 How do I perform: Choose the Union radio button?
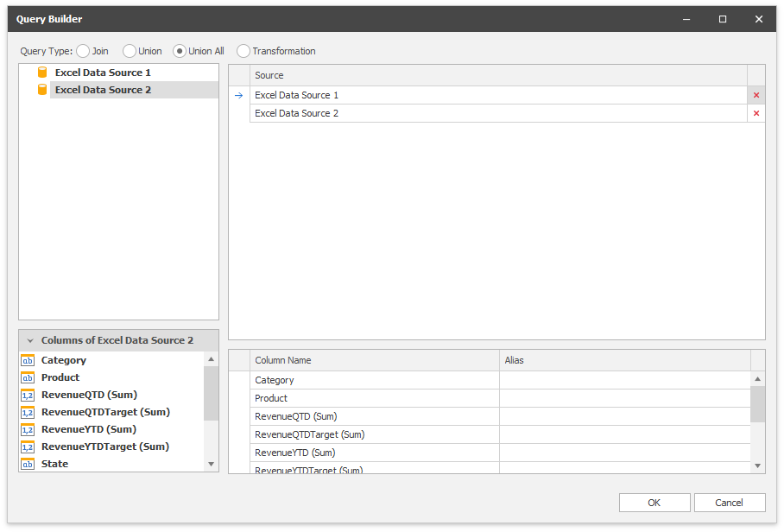tap(130, 51)
